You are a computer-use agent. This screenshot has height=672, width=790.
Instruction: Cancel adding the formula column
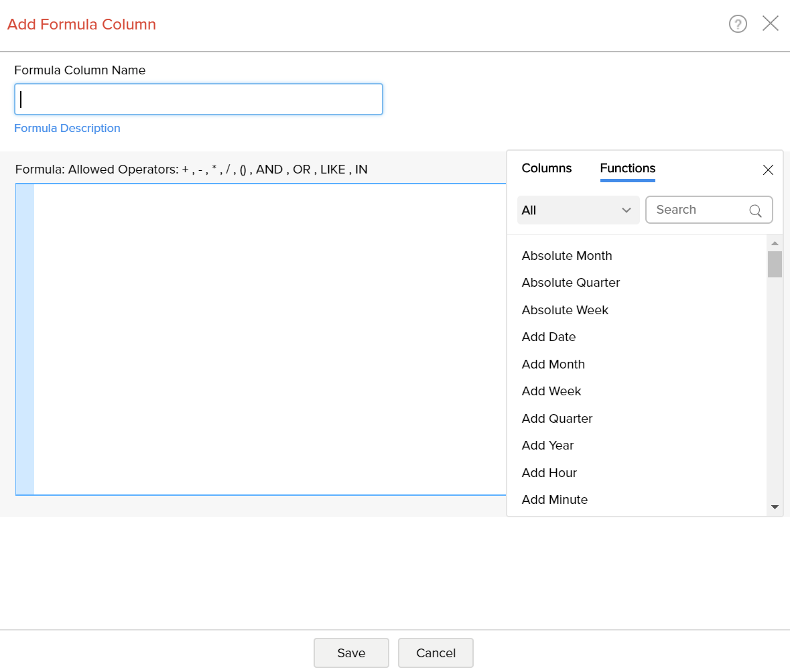tap(436, 652)
